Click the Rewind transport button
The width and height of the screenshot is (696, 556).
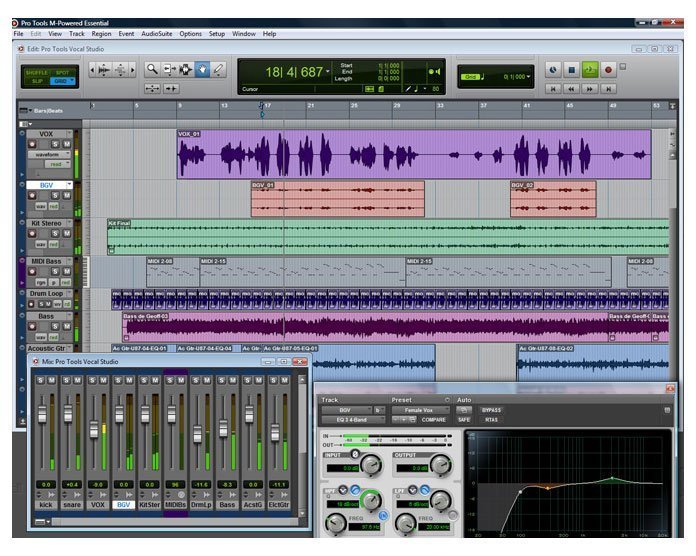pos(571,89)
